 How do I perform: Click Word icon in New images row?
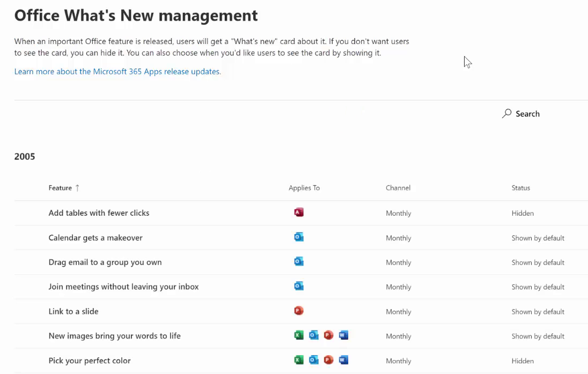pyautogui.click(x=343, y=335)
